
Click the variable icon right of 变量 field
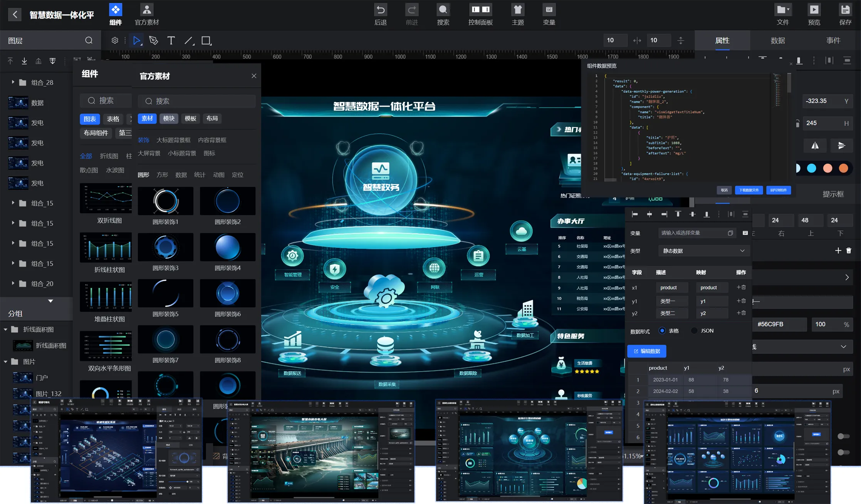click(x=745, y=233)
